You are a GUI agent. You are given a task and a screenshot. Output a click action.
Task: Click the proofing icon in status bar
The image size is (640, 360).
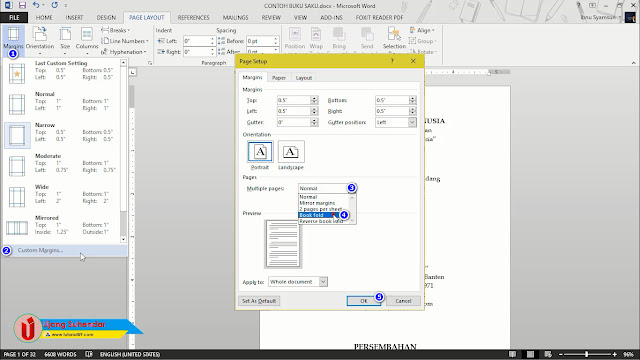(x=89, y=354)
